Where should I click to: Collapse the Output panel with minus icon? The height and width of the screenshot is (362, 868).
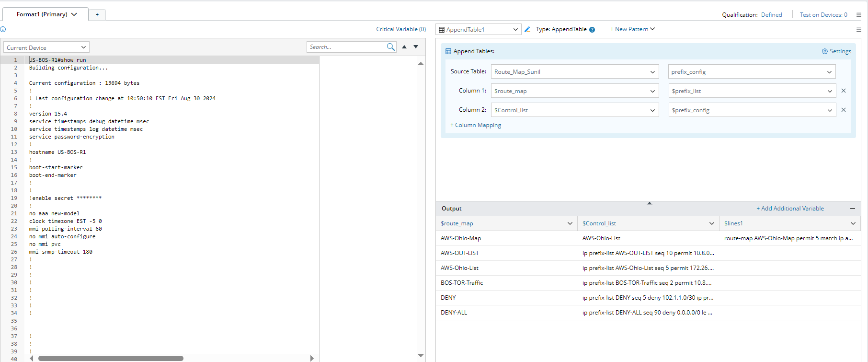coord(853,209)
